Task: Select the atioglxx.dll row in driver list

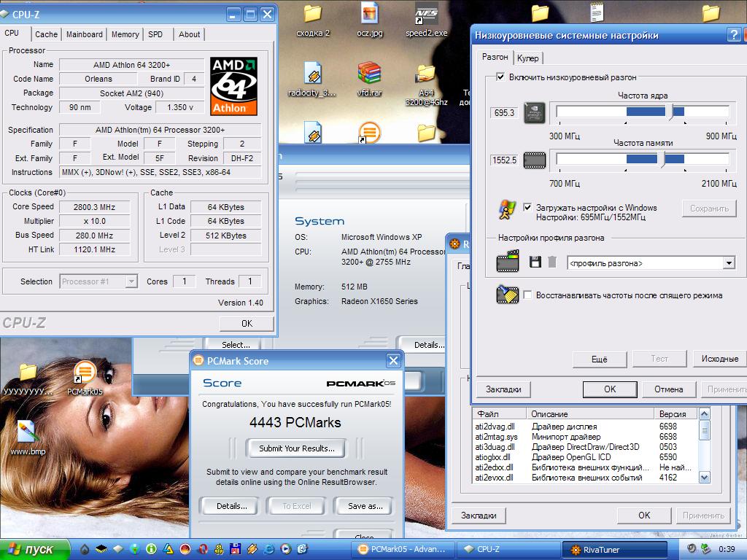Action: 585,457
